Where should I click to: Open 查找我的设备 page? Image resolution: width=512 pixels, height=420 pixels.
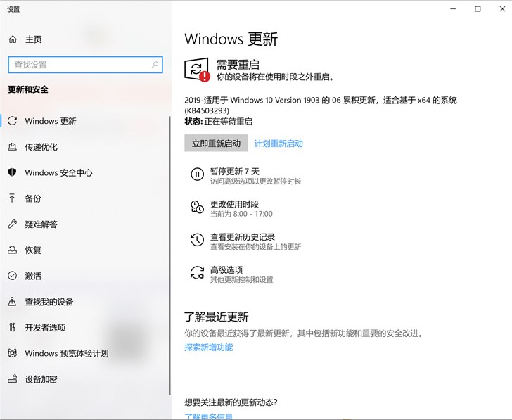click(x=85, y=301)
